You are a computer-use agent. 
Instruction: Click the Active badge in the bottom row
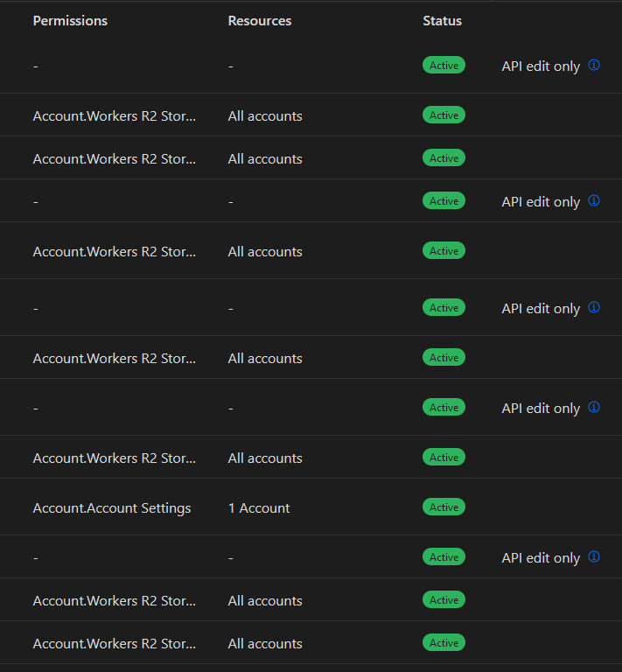point(444,643)
